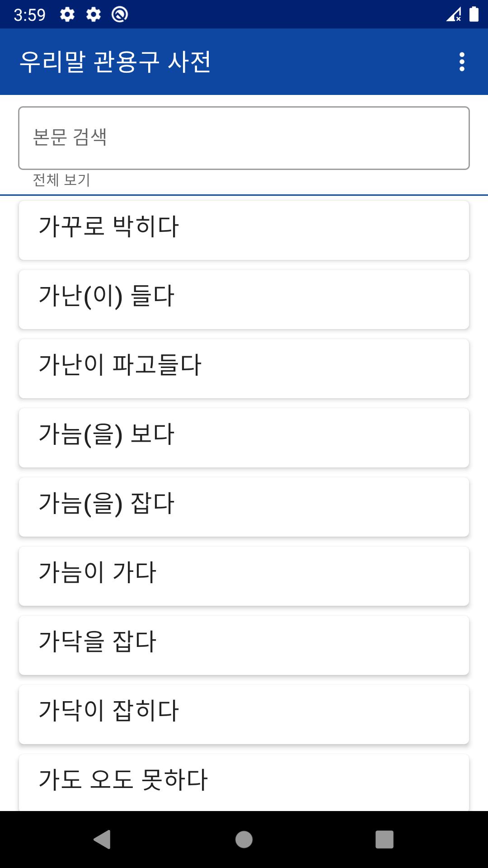This screenshot has width=488, height=868.
Task: Open recent apps with the square button
Action: [385, 840]
